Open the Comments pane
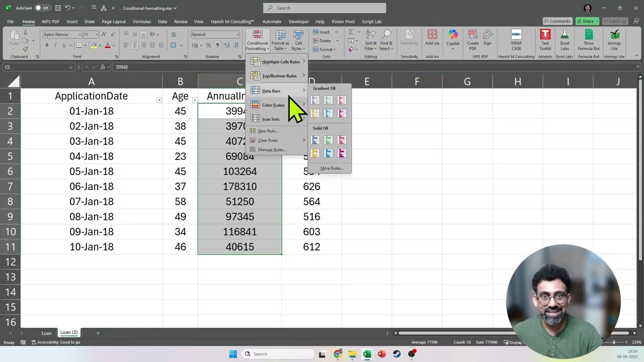Viewport: 644px width, 362px height. [x=557, y=21]
